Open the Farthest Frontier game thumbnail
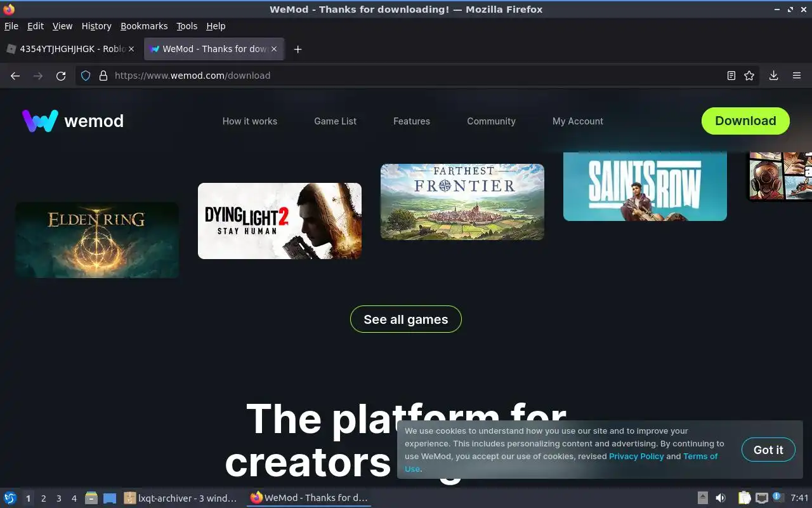Viewport: 812px width, 508px height. tap(462, 202)
